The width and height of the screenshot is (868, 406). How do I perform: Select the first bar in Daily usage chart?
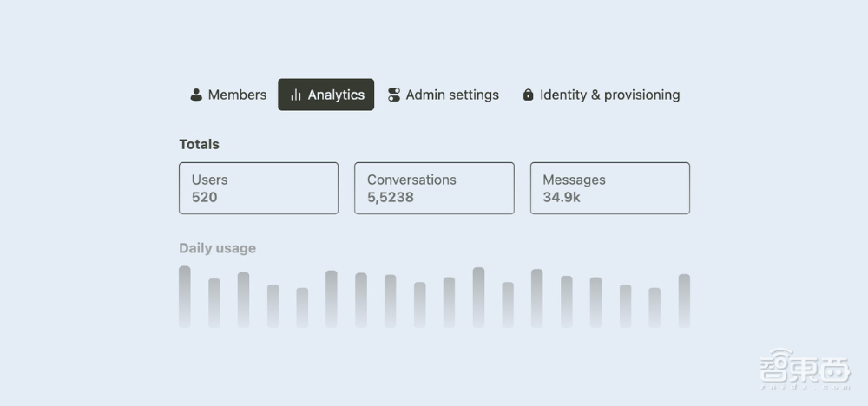(x=185, y=297)
